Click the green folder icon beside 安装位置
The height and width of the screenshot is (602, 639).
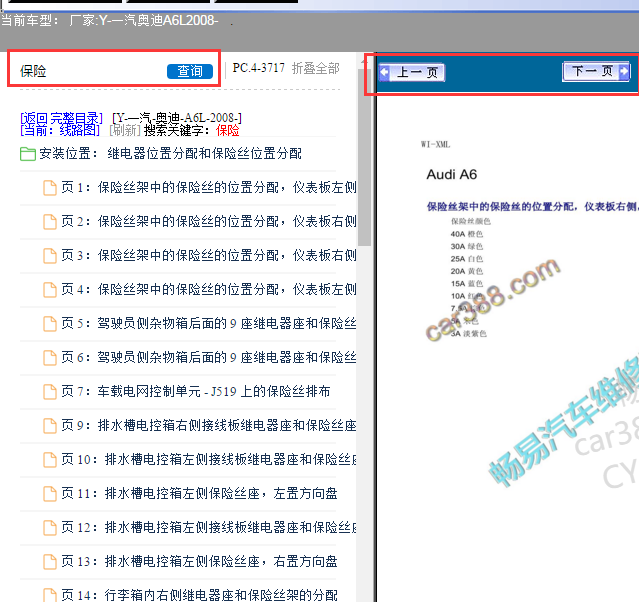click(x=28, y=154)
